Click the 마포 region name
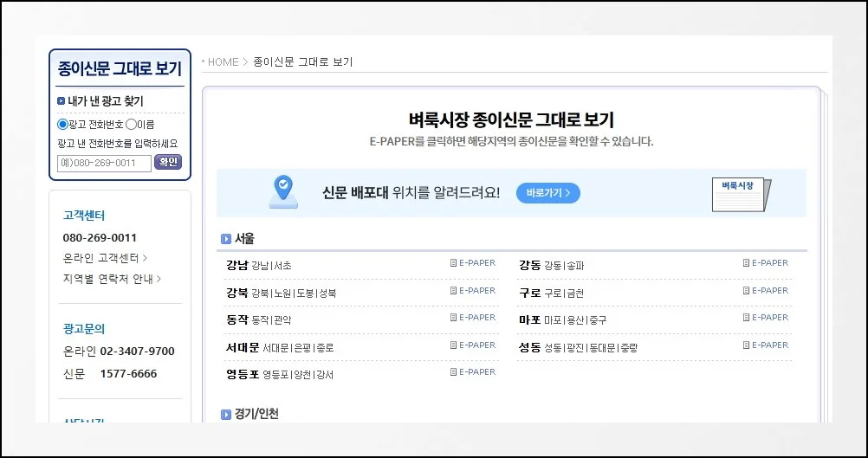This screenshot has height=458, width=868. click(x=530, y=319)
